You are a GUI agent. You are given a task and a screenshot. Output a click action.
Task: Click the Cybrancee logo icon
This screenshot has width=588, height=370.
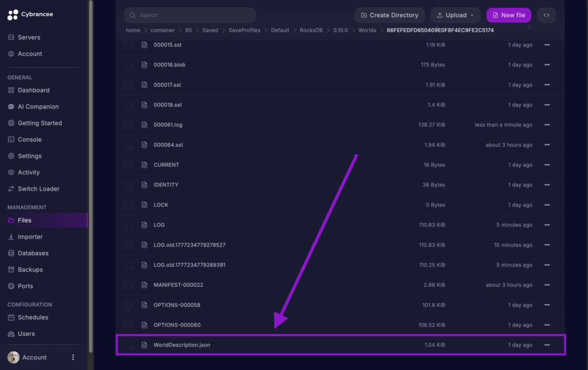[13, 15]
